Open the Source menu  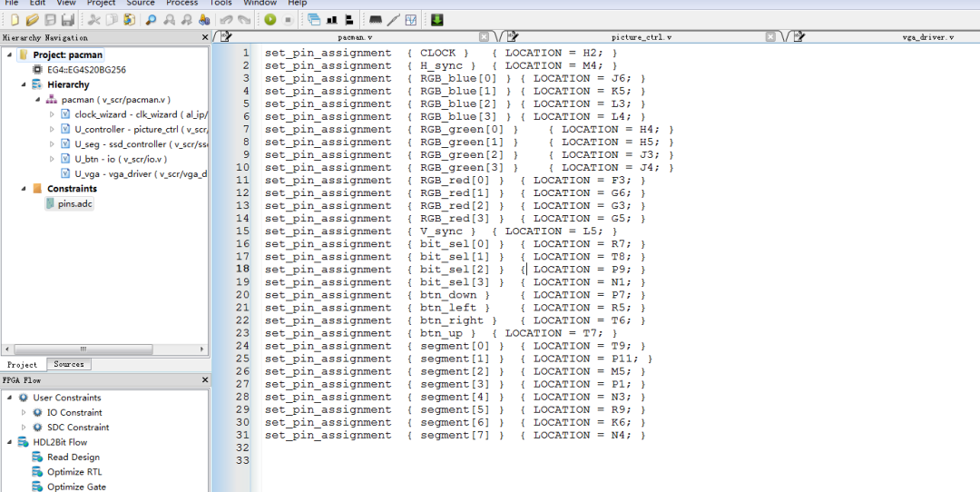point(141,3)
